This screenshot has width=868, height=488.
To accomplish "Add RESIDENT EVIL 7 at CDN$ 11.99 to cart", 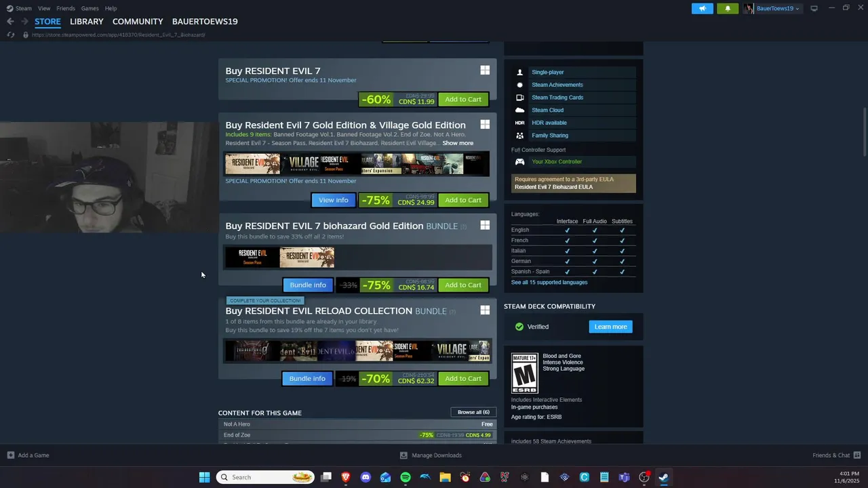I will [x=463, y=99].
